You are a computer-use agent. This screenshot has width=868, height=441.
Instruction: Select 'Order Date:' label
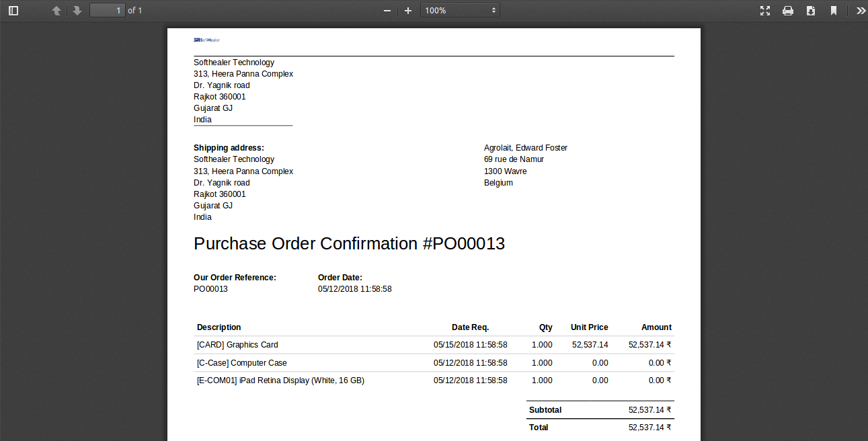click(340, 278)
